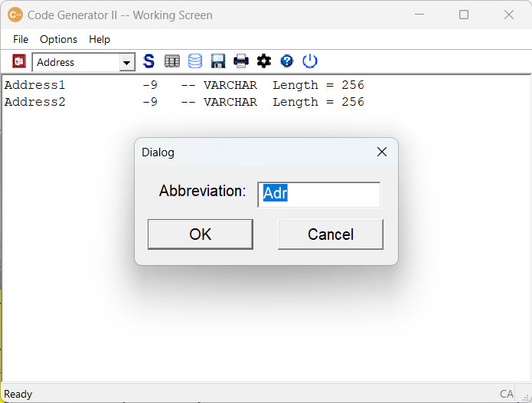This screenshot has width=532, height=403.
Task: Open the File menu
Action: coord(21,39)
